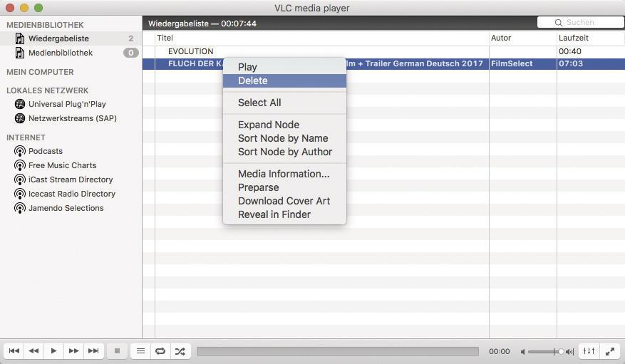Click the fast forward button
Viewport: 625px width, 364px height.
[x=73, y=351]
